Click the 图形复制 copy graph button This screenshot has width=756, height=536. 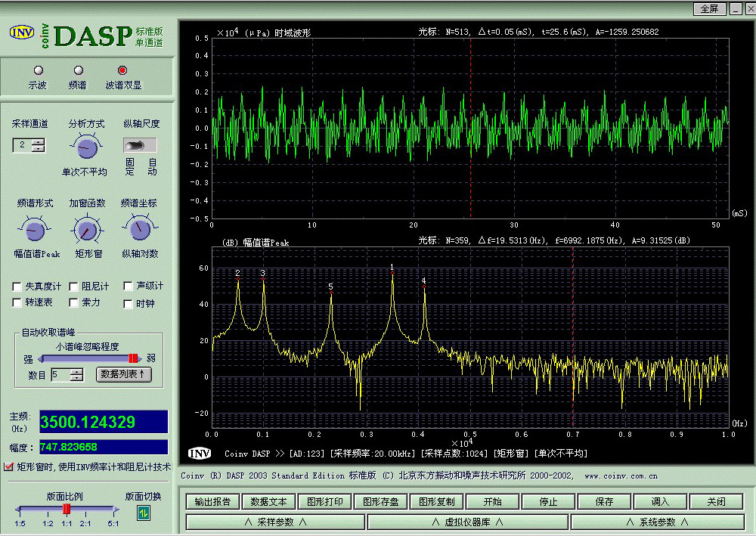point(436,502)
